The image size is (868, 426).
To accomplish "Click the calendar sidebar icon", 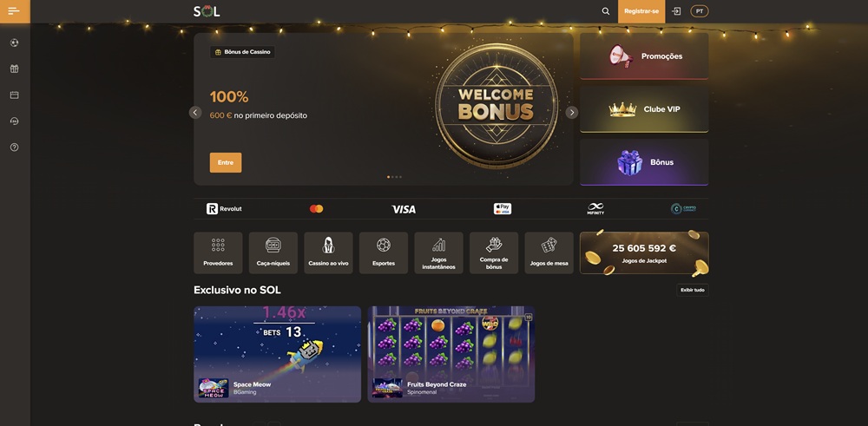I will click(x=15, y=95).
